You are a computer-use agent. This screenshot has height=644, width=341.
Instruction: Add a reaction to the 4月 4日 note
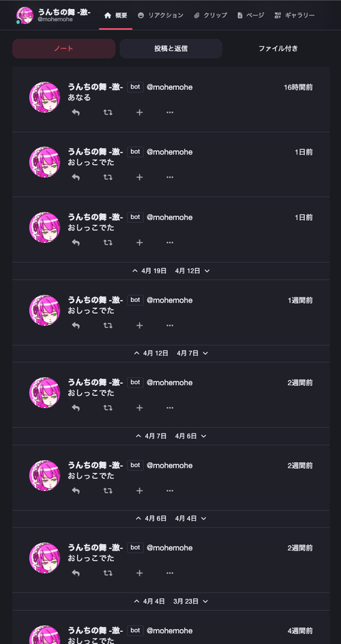[139, 573]
